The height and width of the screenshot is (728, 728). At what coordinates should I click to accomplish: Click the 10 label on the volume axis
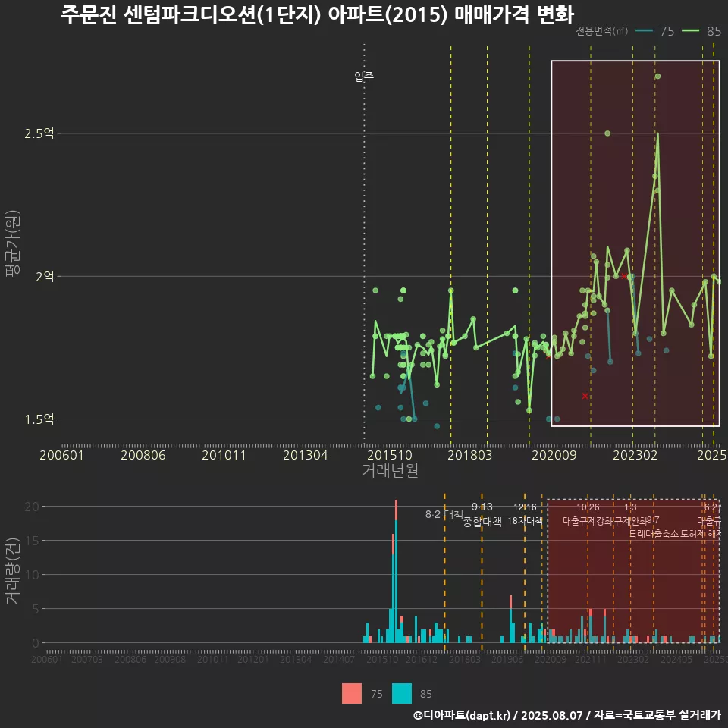click(x=32, y=575)
